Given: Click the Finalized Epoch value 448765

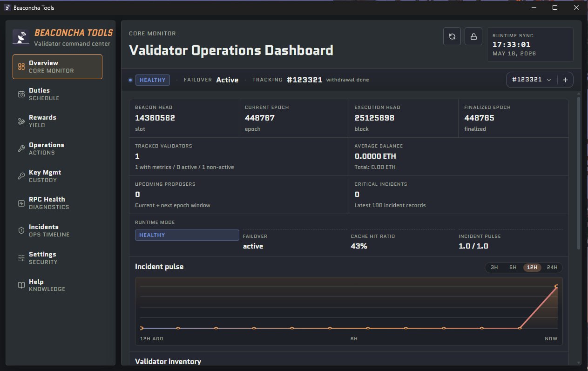Looking at the screenshot, I should 479,118.
